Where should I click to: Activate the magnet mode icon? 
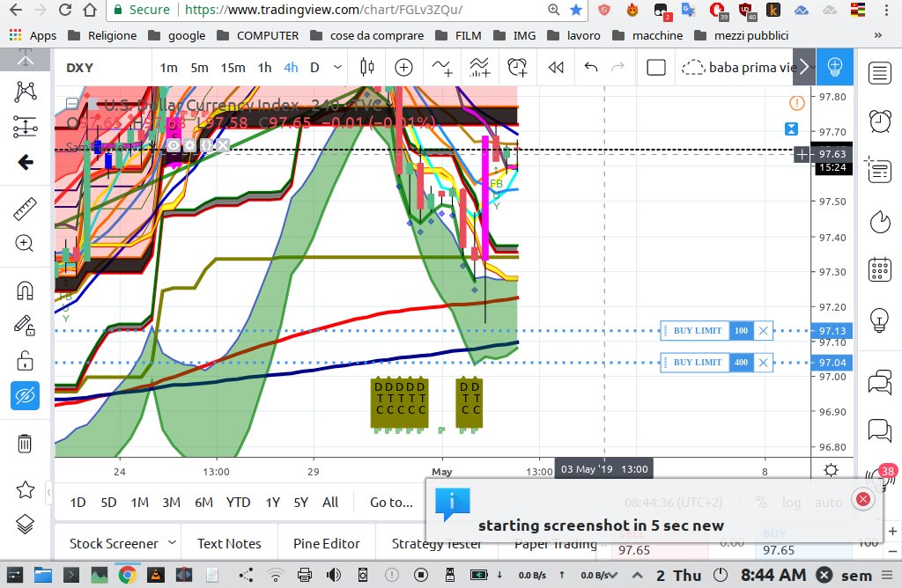25,290
